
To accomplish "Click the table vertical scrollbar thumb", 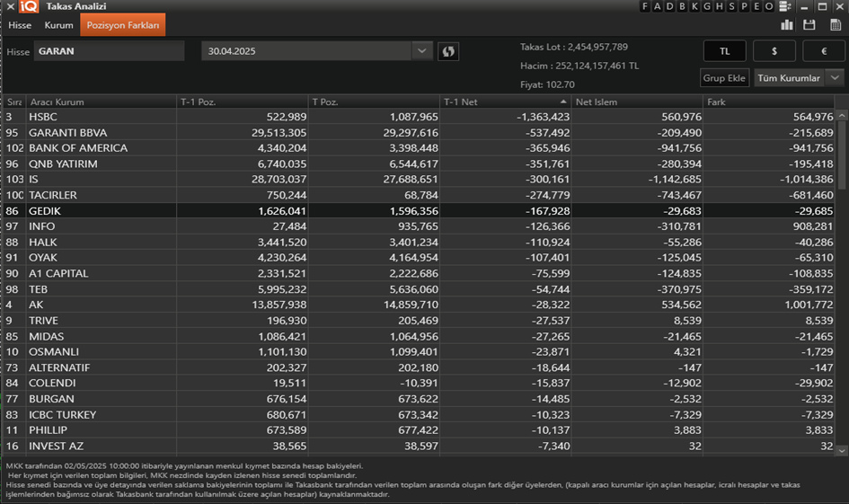I will [842, 155].
